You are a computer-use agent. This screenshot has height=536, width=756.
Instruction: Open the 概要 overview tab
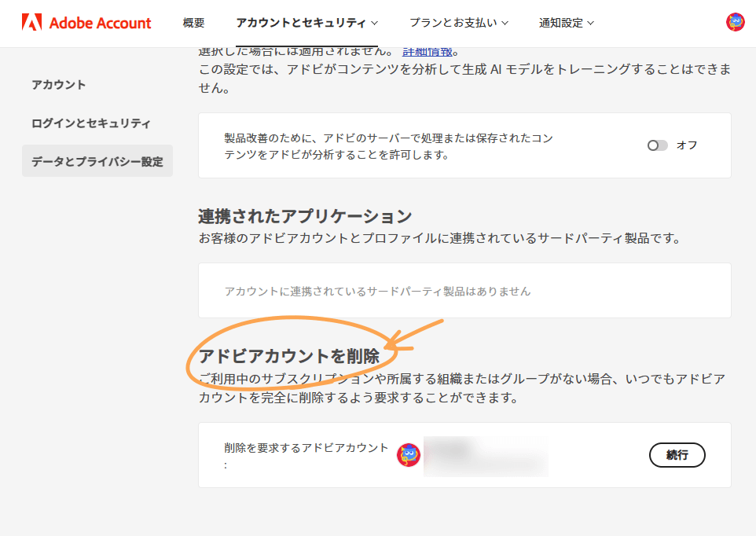click(194, 23)
